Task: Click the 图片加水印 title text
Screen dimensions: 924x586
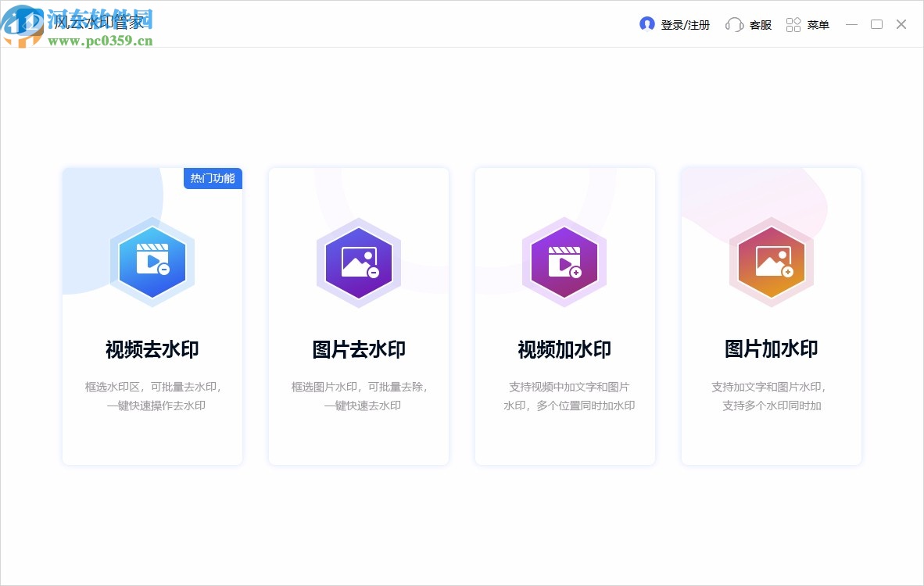Action: coord(771,349)
